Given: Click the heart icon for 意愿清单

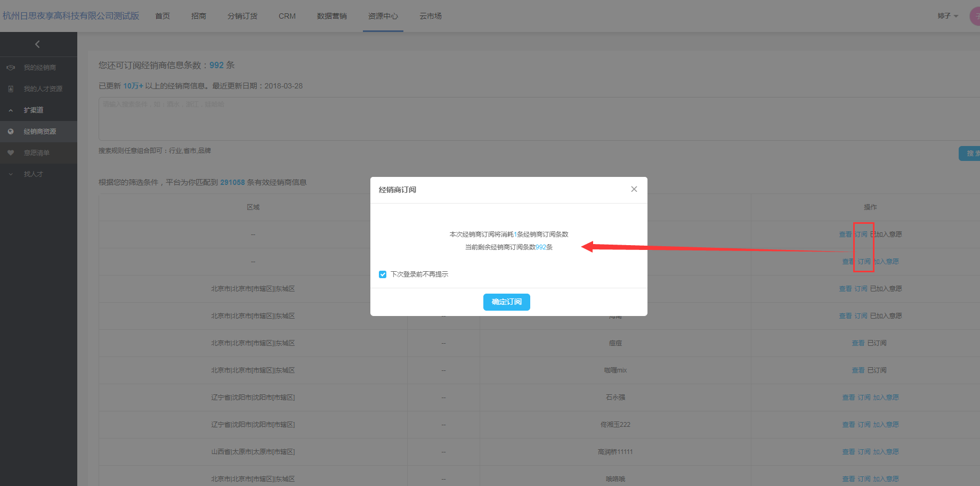Looking at the screenshot, I should [x=11, y=153].
